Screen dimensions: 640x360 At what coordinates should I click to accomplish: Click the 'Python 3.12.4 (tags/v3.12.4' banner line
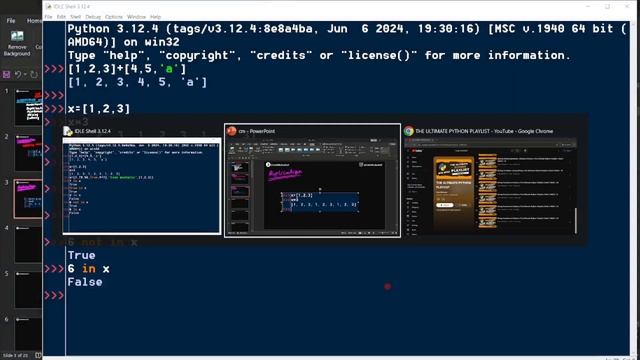347,29
